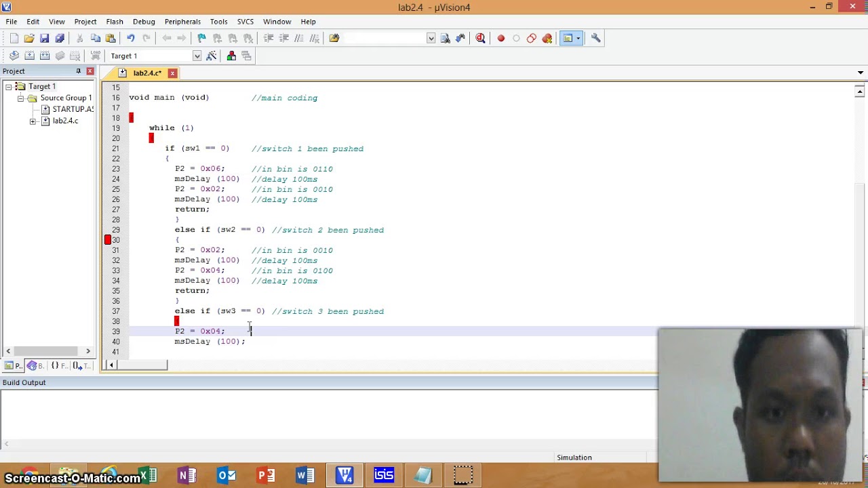Click the File Extensions and Books icon
Screen dimensions: 868x488
point(231,56)
